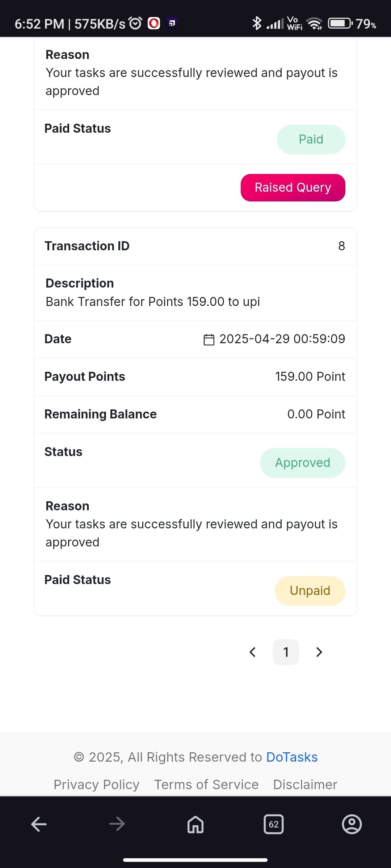Open the tabs counter showing 62
The image size is (391, 868).
[x=274, y=824]
